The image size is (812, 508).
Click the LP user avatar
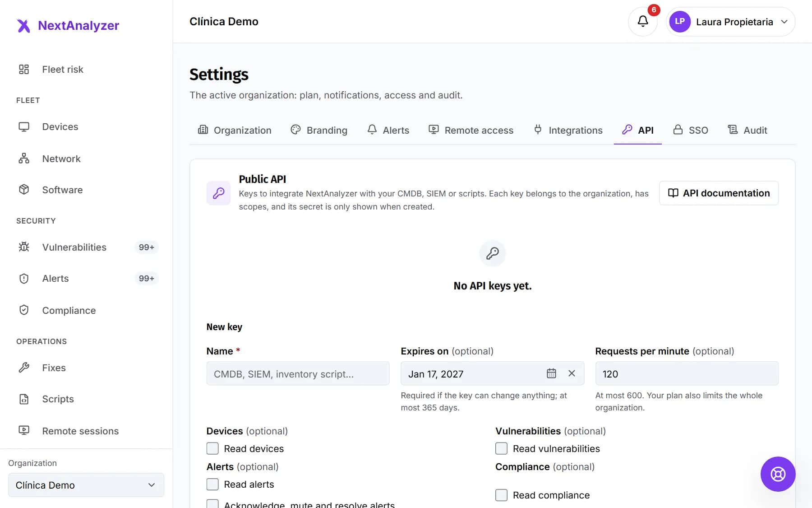coord(680,22)
